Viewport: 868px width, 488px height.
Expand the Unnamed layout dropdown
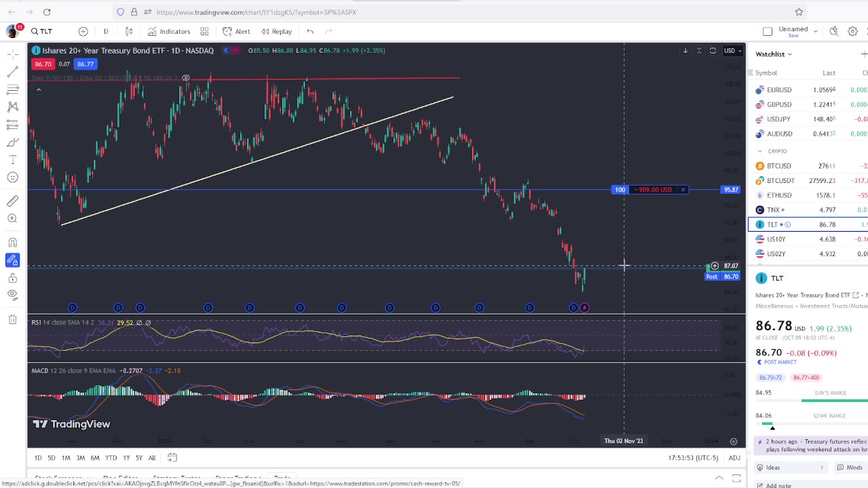(x=815, y=31)
